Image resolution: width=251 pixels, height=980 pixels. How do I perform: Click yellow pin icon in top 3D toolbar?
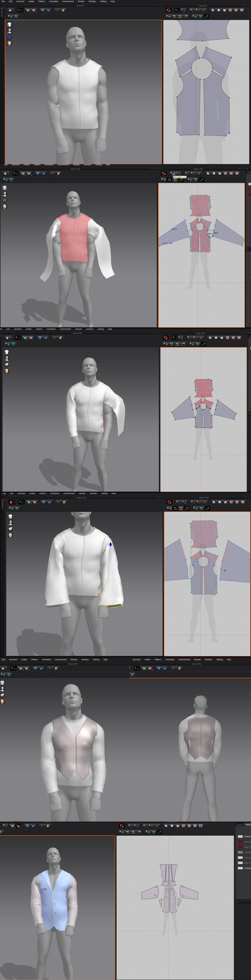[x=63, y=10]
